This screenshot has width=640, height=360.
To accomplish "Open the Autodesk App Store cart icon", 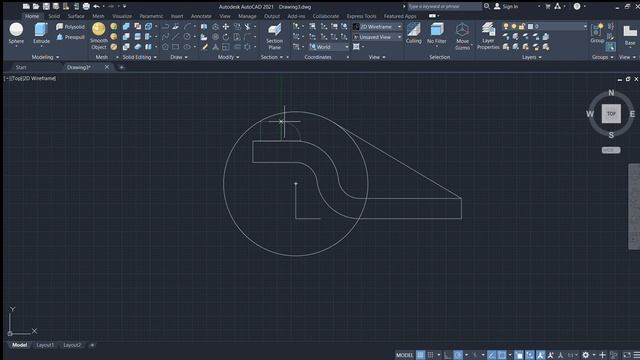I will (548, 6).
